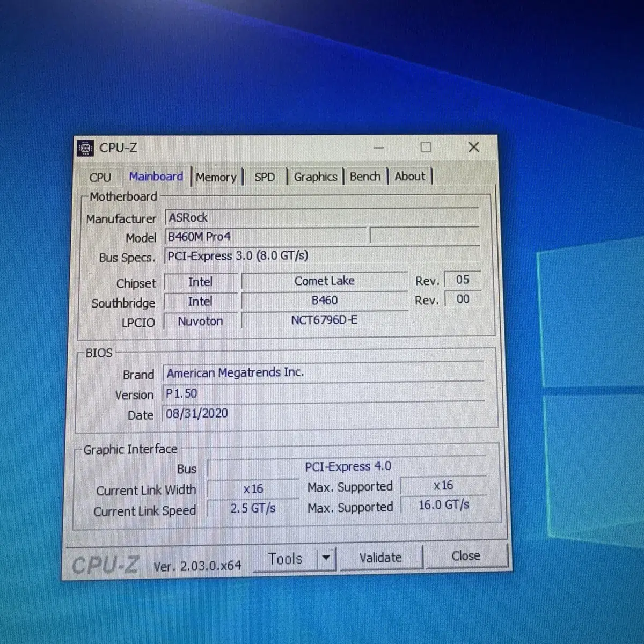Click the Chipset Intel vendor field
The image size is (644, 644).
(200, 282)
